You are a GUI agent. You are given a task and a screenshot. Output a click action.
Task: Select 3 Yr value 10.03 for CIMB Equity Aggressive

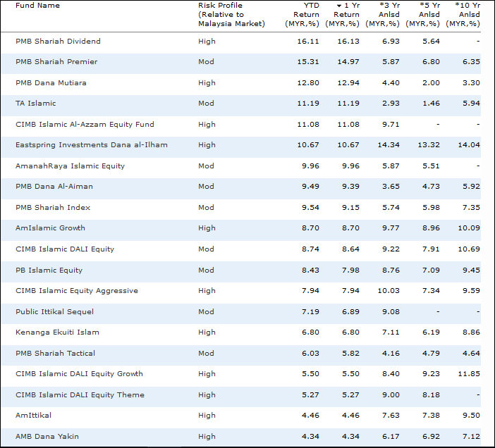click(x=389, y=291)
